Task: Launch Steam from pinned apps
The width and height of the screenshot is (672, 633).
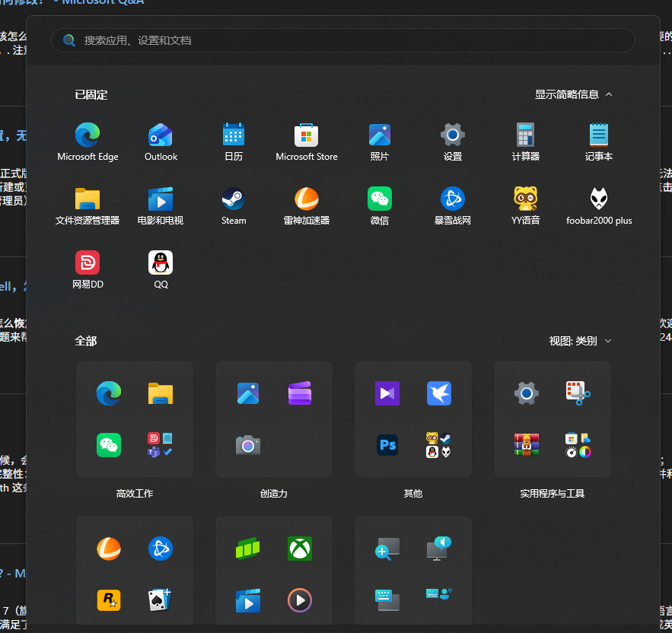Action: coord(234,206)
